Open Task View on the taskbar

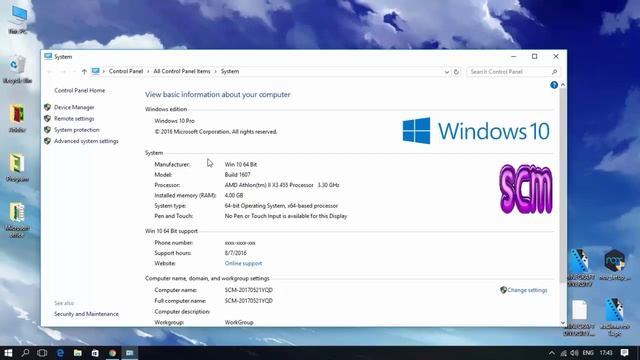coord(42,353)
